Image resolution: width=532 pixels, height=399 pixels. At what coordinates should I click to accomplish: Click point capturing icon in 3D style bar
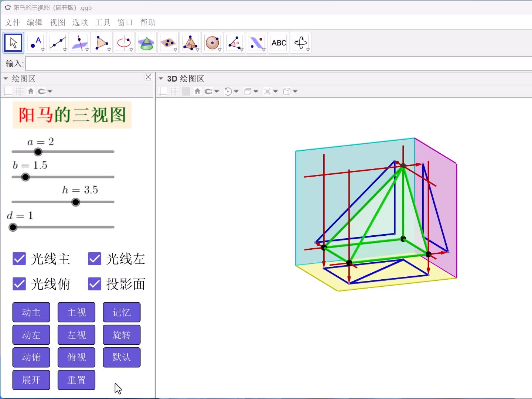pyautogui.click(x=209, y=91)
